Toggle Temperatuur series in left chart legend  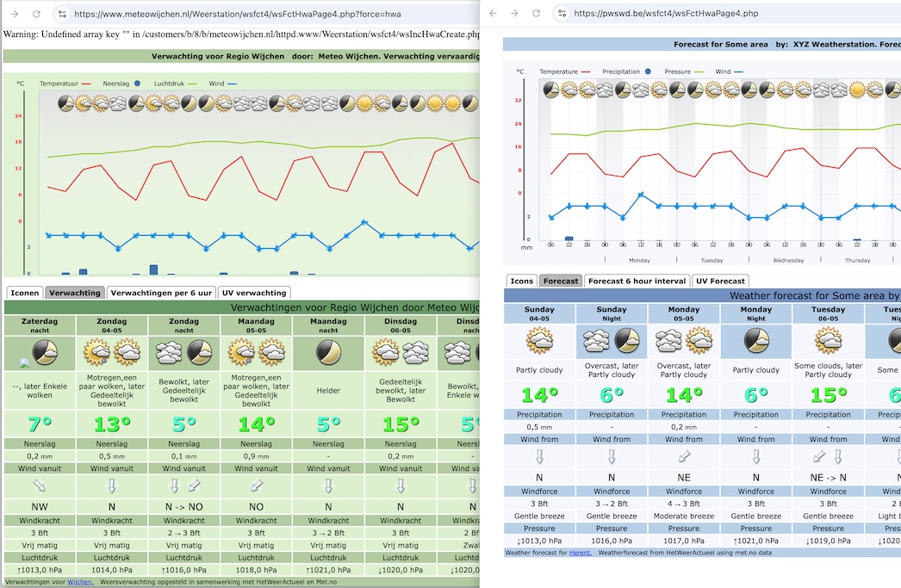65,84
